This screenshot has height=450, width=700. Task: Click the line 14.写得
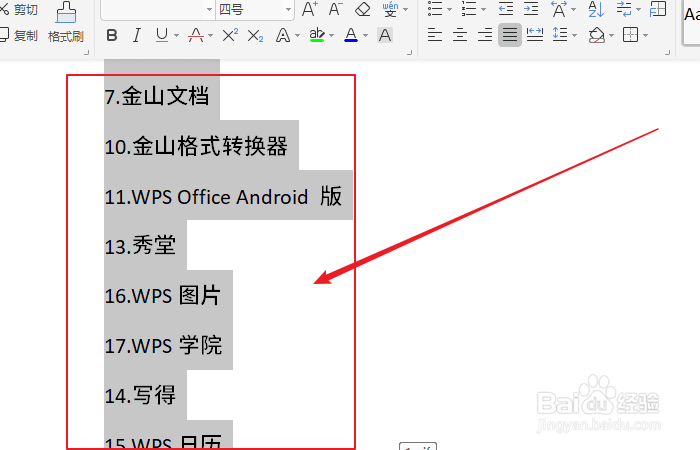coord(140,396)
